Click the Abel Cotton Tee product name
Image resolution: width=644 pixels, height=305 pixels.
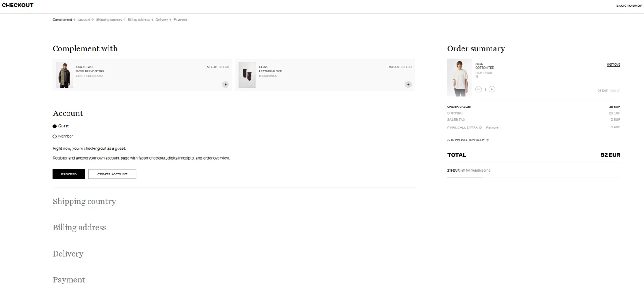[485, 66]
